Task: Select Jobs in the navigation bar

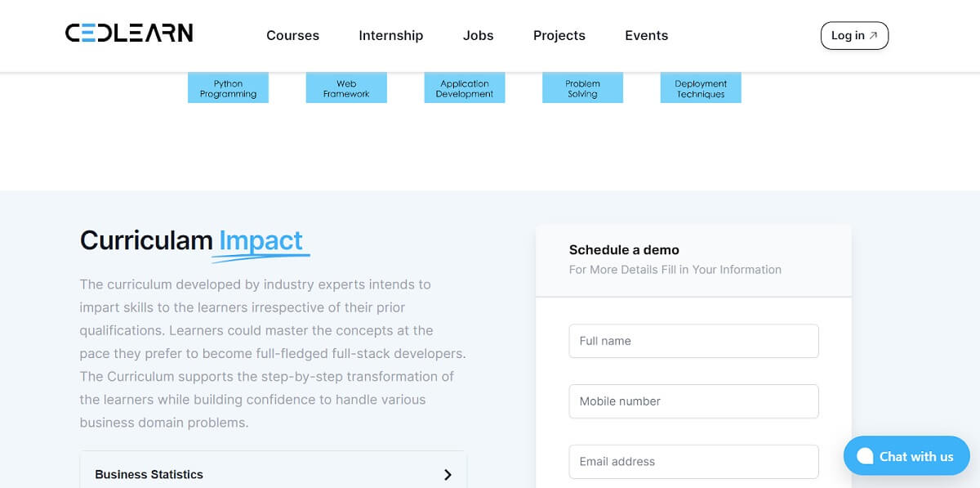Action: pyautogui.click(x=478, y=35)
